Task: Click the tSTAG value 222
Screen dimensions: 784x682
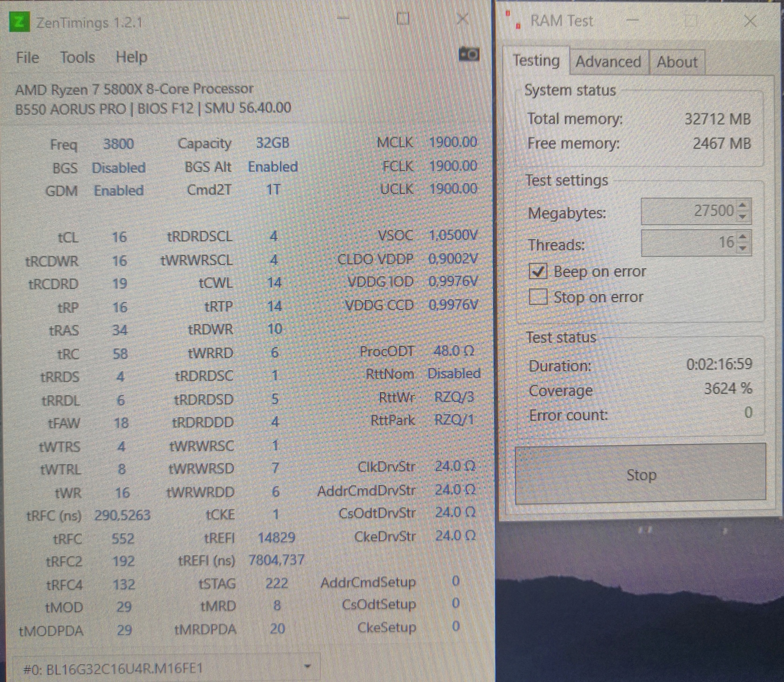Action: point(277,583)
